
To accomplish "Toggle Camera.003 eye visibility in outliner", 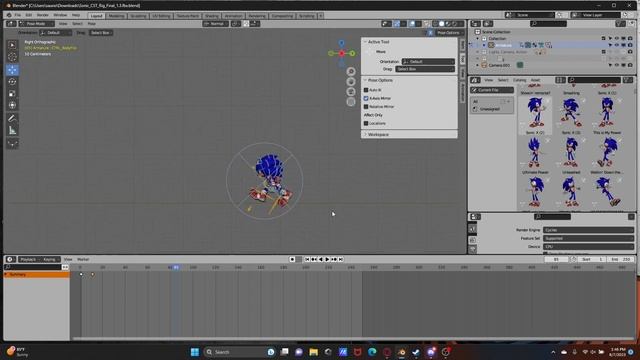I will coord(617,65).
